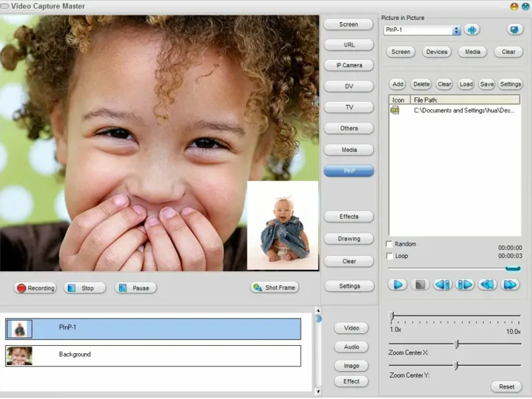Step back one frame in media controls

(443, 285)
